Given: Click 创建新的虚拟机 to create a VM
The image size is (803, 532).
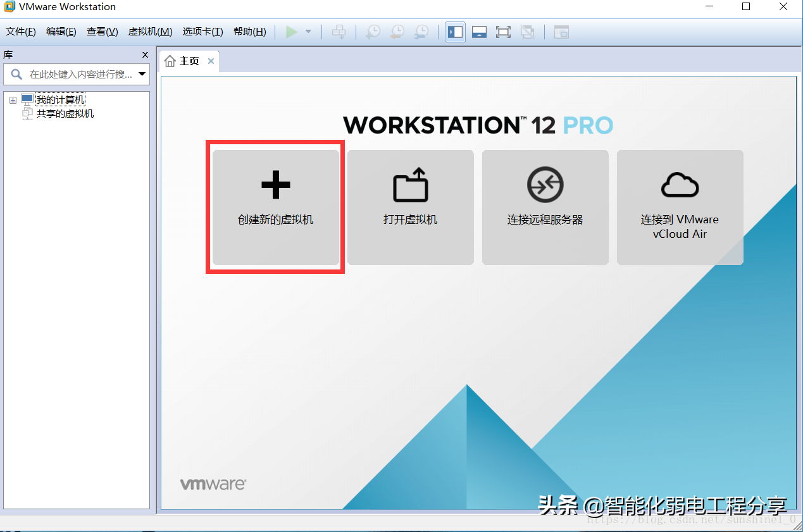Looking at the screenshot, I should (275, 207).
